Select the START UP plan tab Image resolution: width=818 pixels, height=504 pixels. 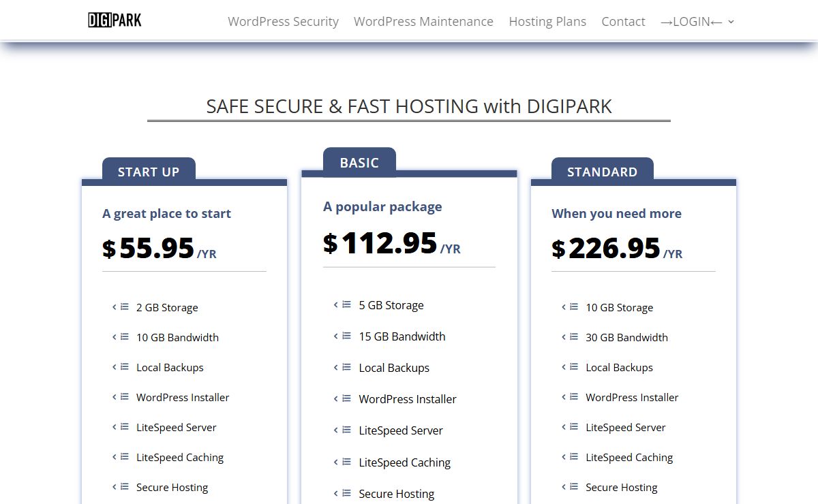(x=149, y=170)
